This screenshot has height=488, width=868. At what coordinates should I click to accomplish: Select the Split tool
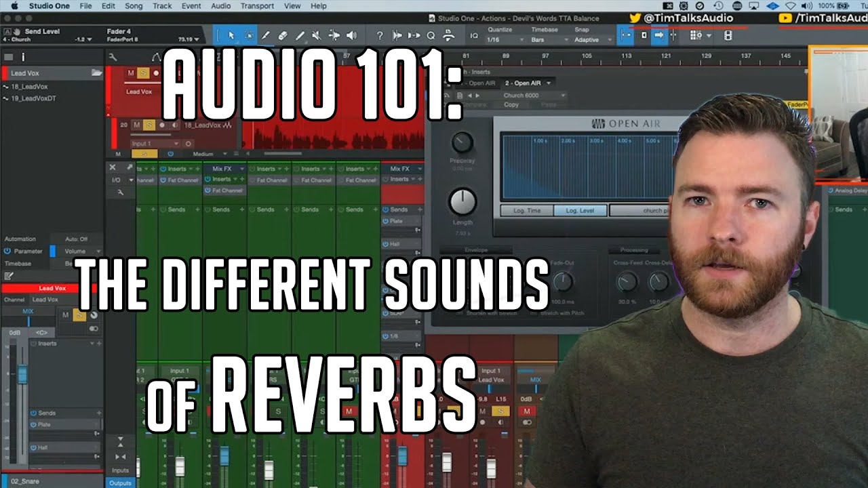[x=266, y=35]
